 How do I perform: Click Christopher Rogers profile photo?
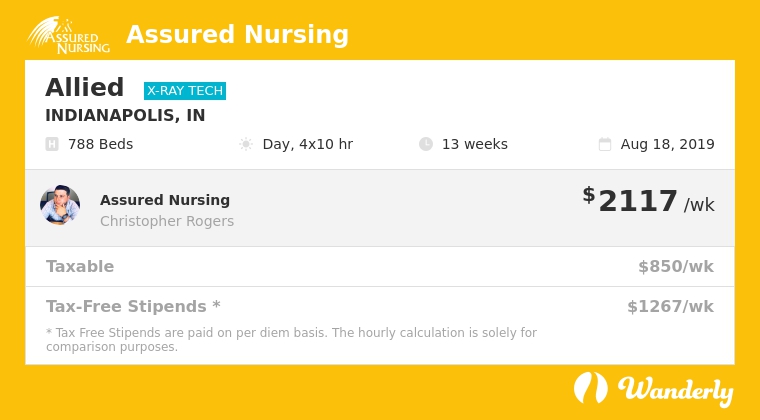click(x=60, y=204)
